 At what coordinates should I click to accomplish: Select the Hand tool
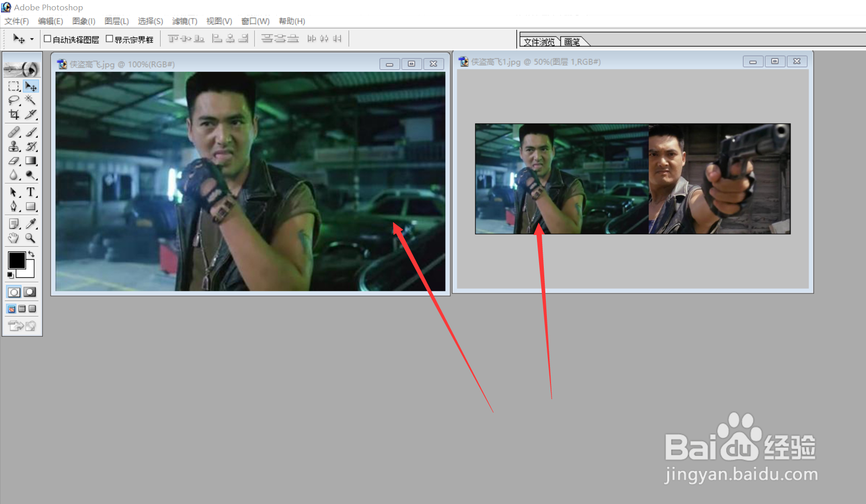14,238
